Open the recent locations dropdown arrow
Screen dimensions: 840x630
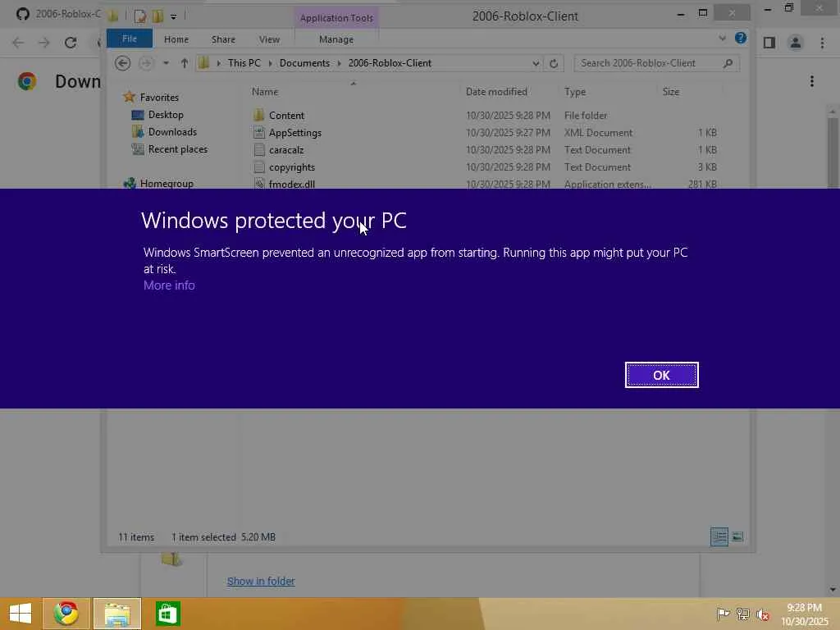click(166, 63)
